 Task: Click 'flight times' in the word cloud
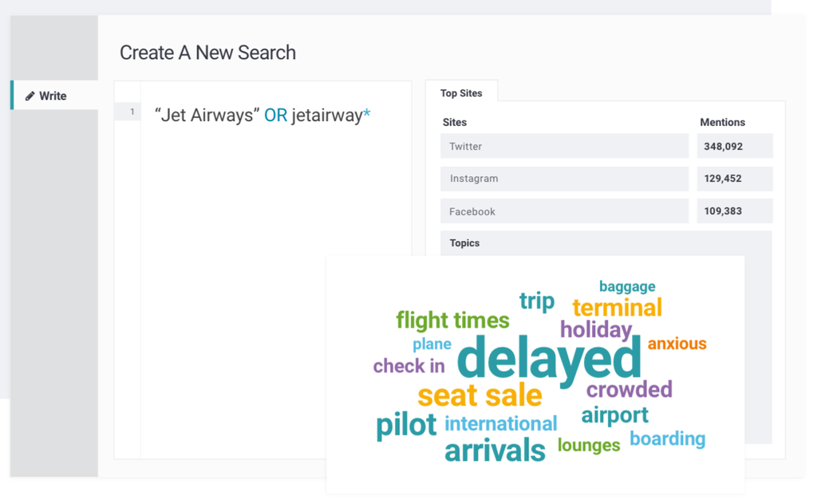pos(452,321)
